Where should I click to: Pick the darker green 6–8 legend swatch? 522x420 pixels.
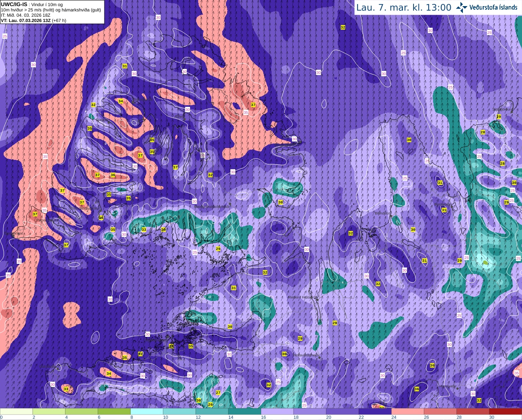pyautogui.click(x=114, y=411)
